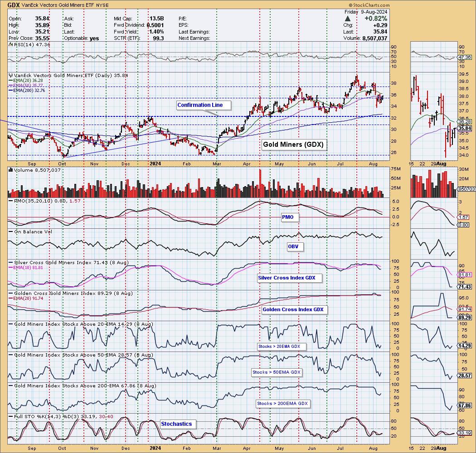Click the Aug label on zoom panel price axis
Image resolution: width=476 pixels, height=453 pixels.
442,164
